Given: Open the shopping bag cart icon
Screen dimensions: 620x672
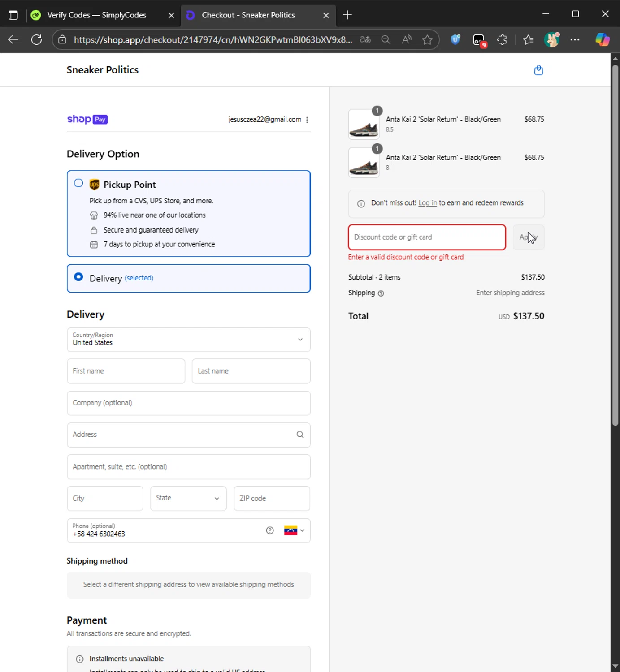Looking at the screenshot, I should pos(538,70).
